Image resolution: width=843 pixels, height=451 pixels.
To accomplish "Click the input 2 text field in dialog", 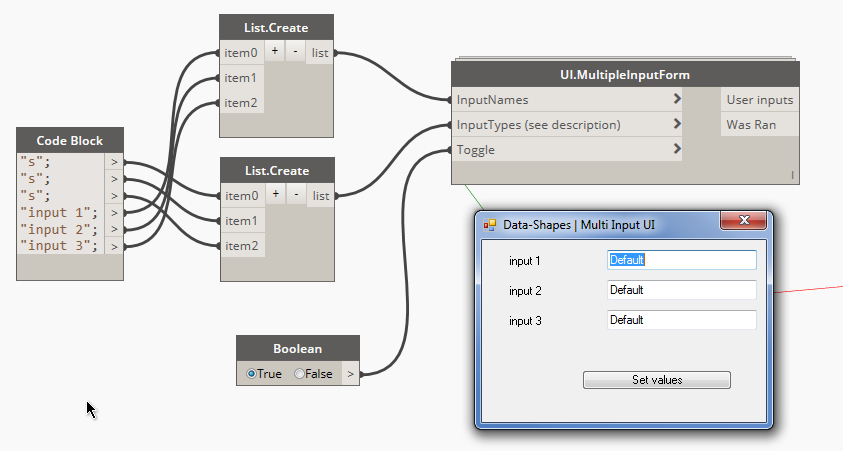I will pyautogui.click(x=682, y=290).
